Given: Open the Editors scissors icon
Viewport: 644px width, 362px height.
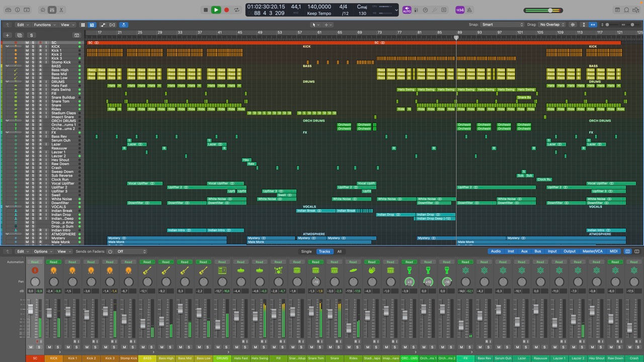Looking at the screenshot, I should pyautogui.click(x=61, y=10).
